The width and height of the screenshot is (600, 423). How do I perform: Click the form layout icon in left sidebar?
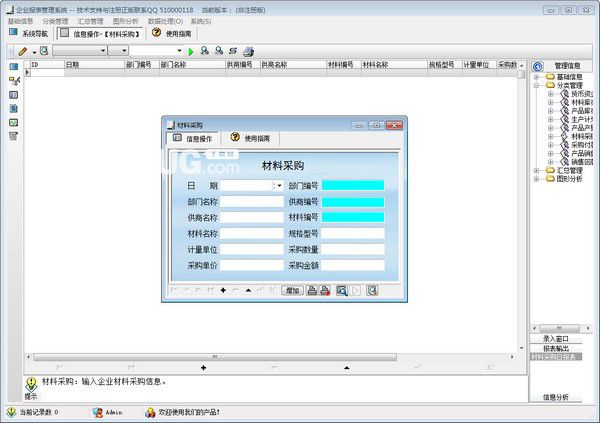point(13,95)
